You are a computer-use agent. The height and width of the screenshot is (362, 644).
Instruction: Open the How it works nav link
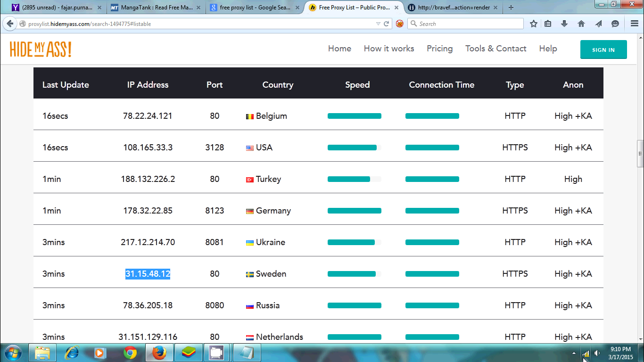point(389,49)
